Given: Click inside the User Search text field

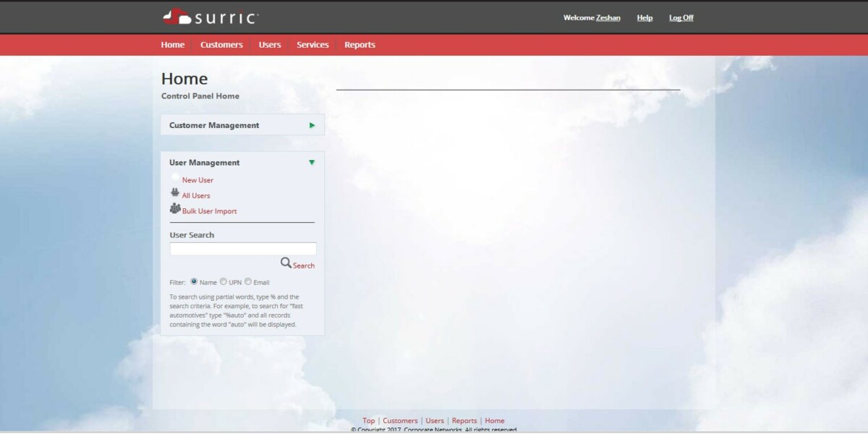Looking at the screenshot, I should [242, 248].
